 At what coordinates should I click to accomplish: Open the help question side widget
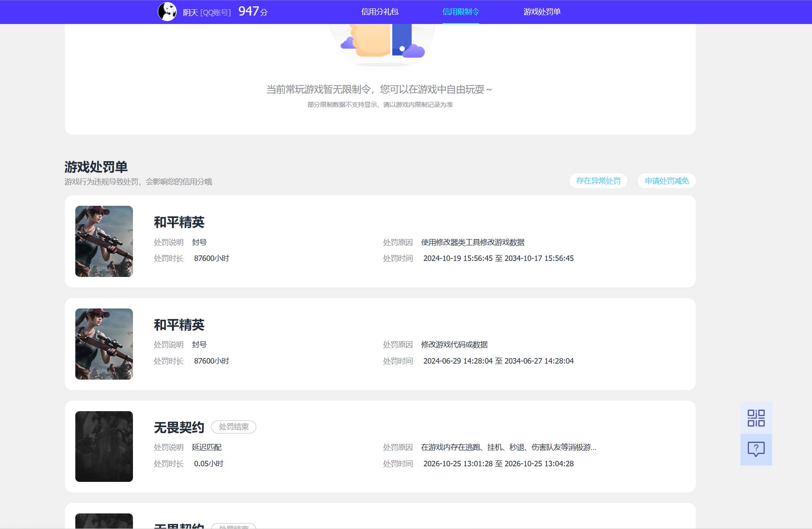[x=756, y=449]
